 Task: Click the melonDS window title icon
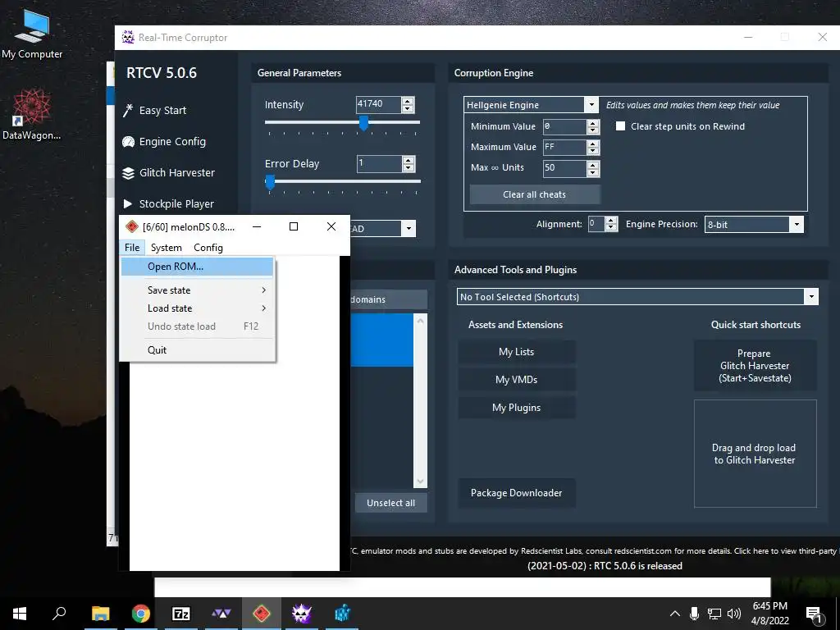click(x=132, y=226)
